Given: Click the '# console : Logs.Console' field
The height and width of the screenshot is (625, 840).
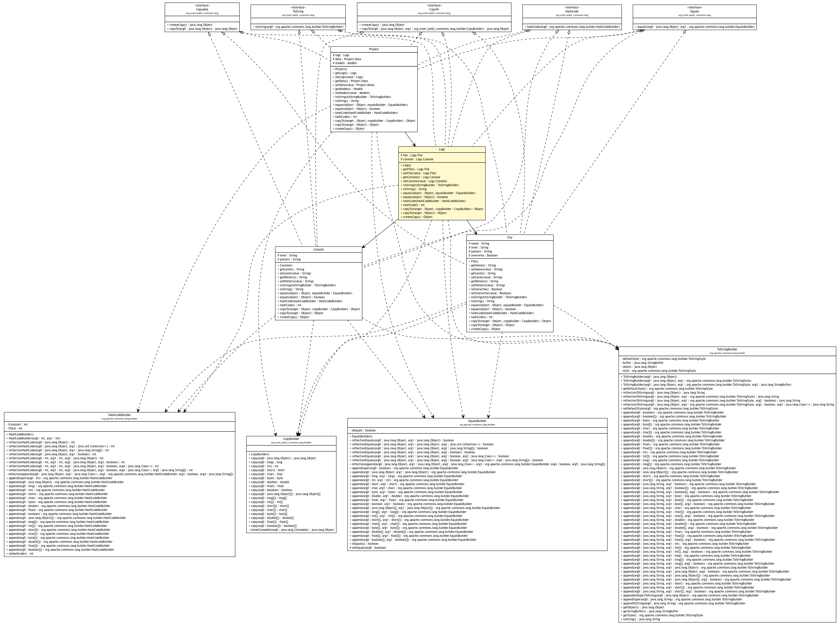Looking at the screenshot, I should pos(417,159).
